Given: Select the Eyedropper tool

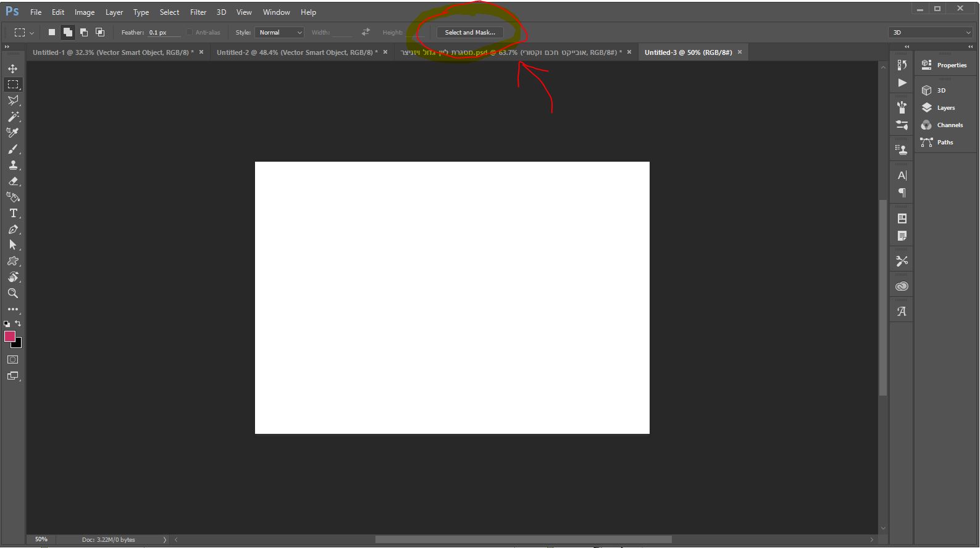Looking at the screenshot, I should pyautogui.click(x=13, y=133).
